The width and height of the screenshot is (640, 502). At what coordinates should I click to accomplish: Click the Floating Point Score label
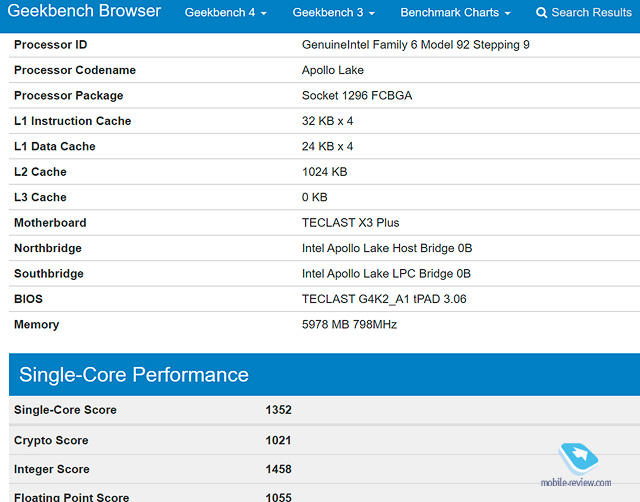click(x=71, y=497)
